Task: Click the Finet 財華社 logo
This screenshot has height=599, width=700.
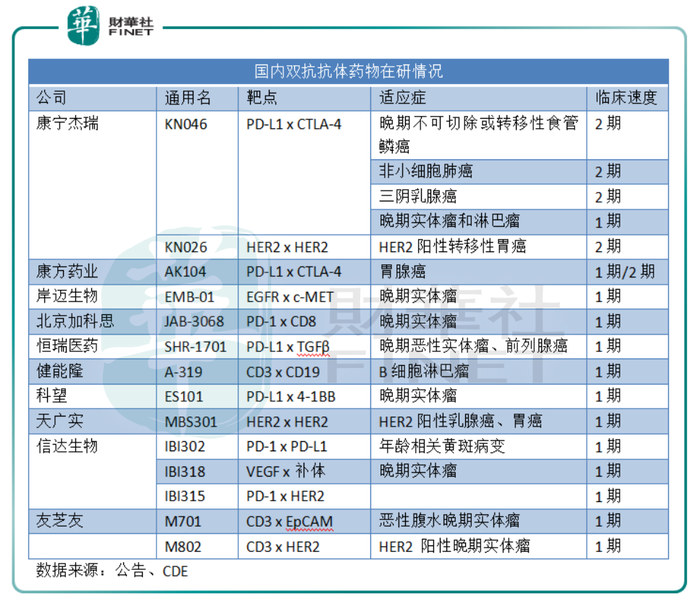Action: [110, 26]
